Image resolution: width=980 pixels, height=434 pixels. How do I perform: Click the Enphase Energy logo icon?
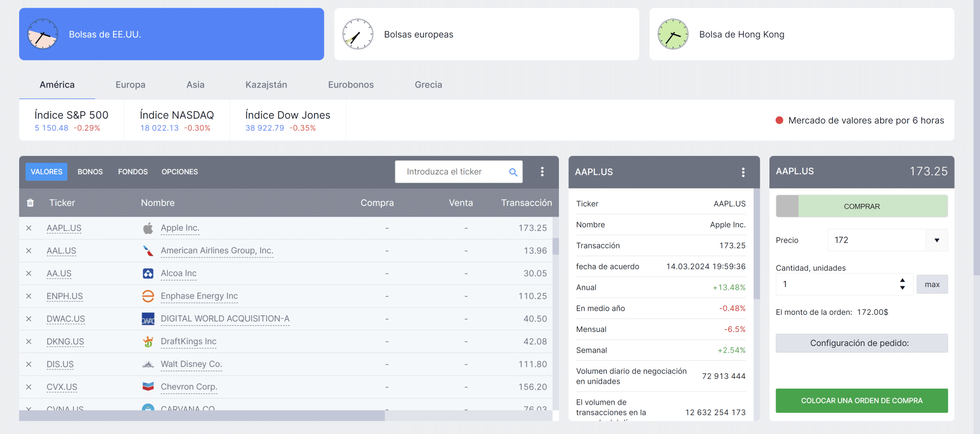148,296
